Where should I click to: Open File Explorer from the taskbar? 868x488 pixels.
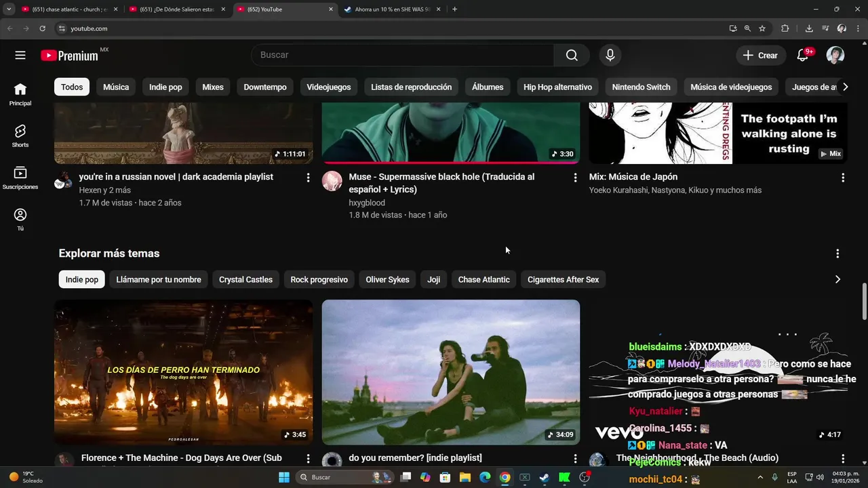click(x=465, y=477)
